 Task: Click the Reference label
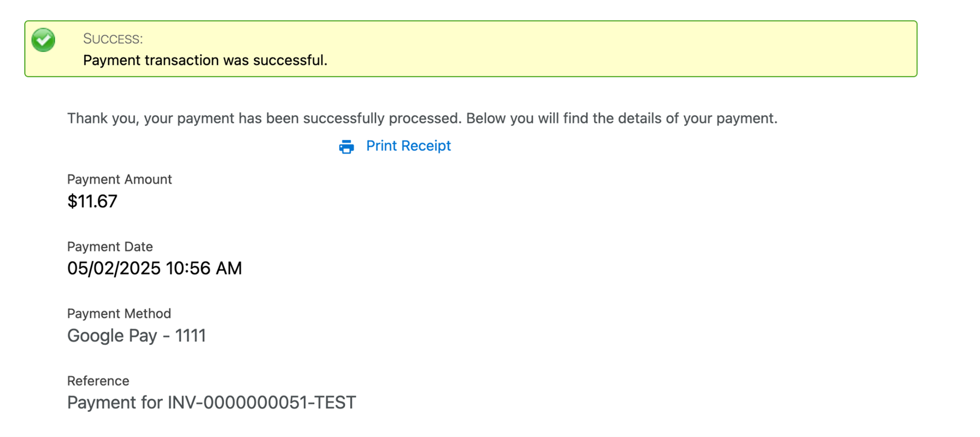click(98, 381)
